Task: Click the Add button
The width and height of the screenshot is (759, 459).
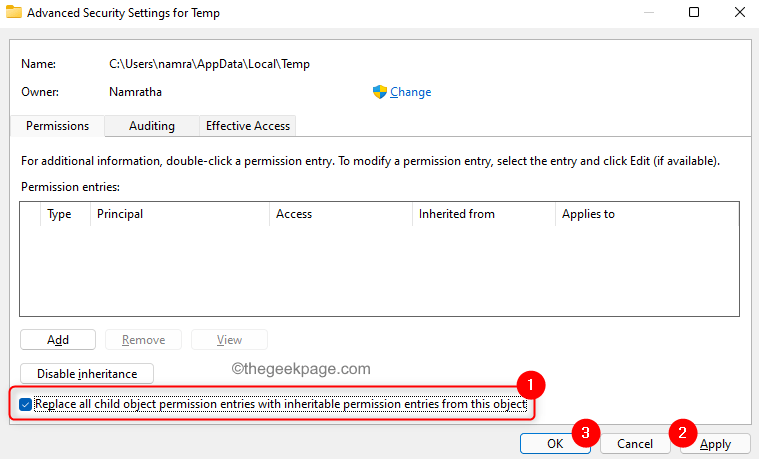Action: 58,340
